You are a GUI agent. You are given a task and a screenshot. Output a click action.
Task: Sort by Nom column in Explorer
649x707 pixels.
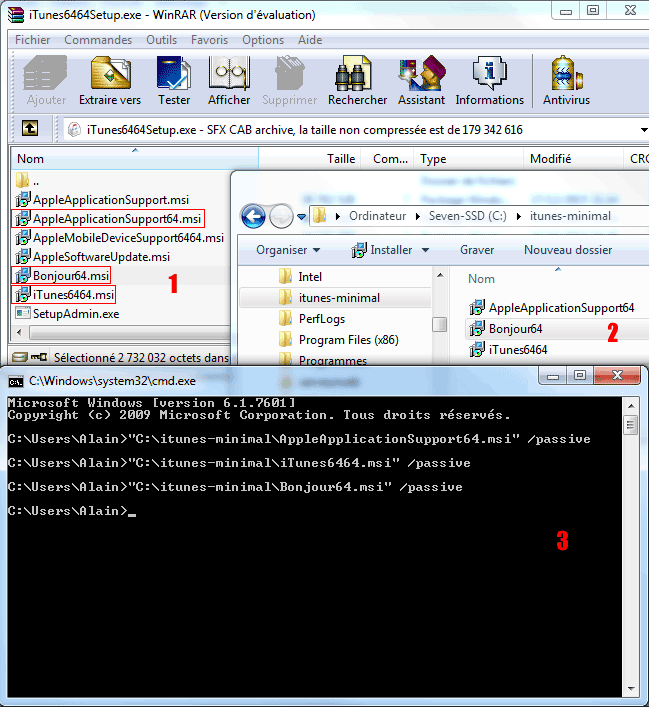tap(481, 279)
